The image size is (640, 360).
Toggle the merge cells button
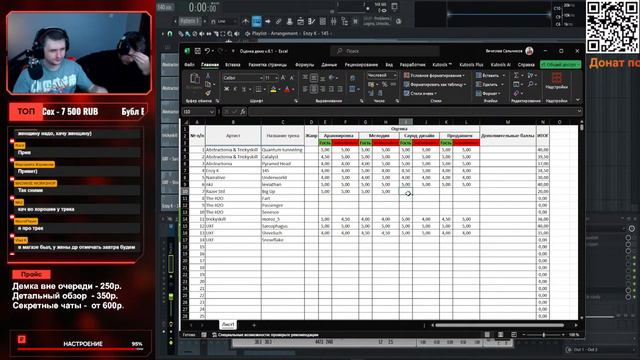353,89
